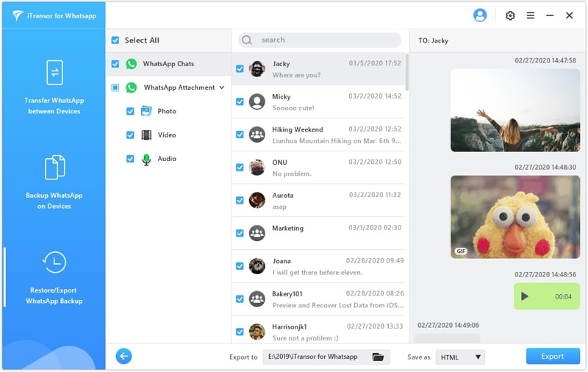Open Backup WhatsApp on Devices tab
Screen dimensions: 588x372
54,182
